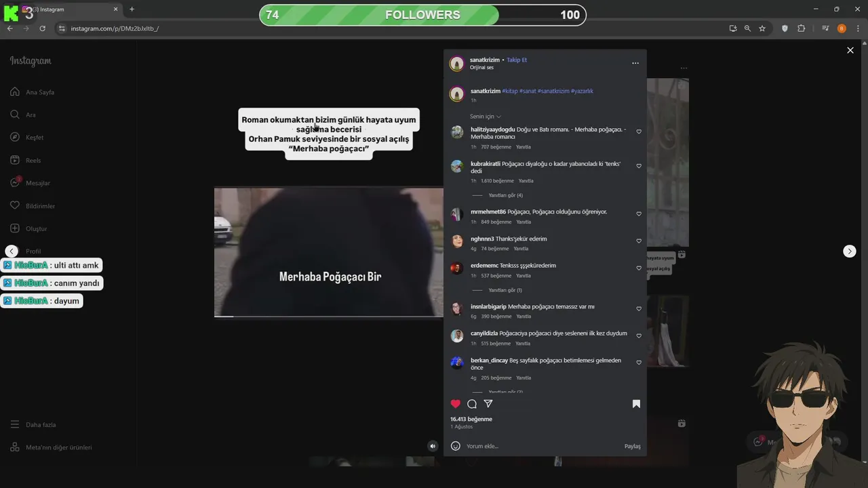Open halitziyaaydogdu's avatar
868x488 pixels.
pos(457,132)
